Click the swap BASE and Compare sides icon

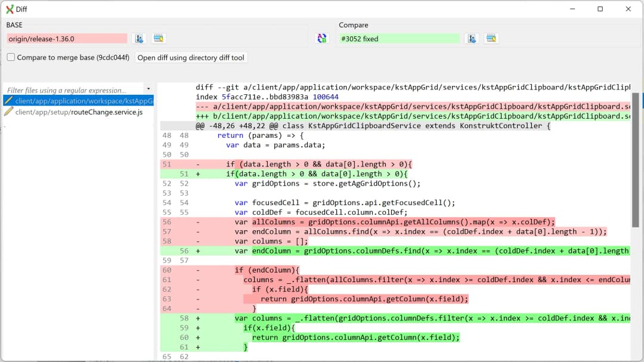coord(322,38)
